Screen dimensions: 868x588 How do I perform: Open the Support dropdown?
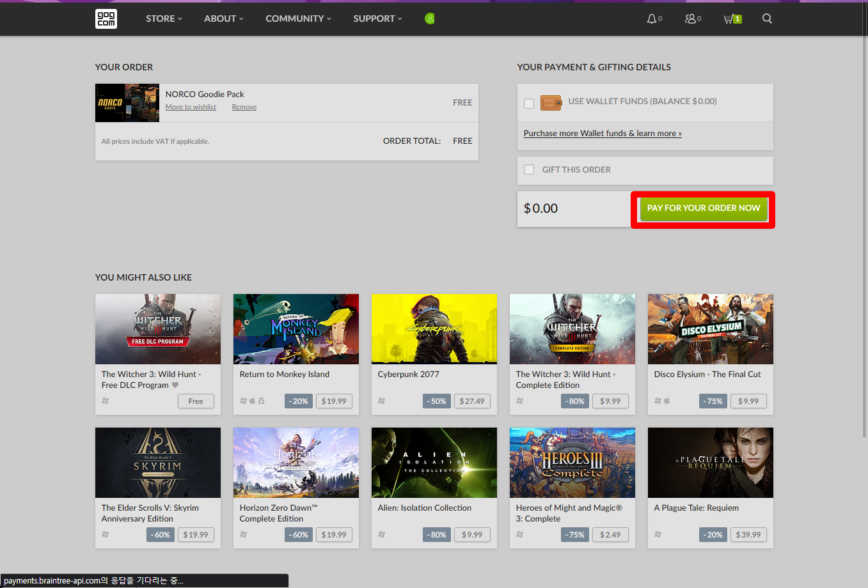point(378,19)
